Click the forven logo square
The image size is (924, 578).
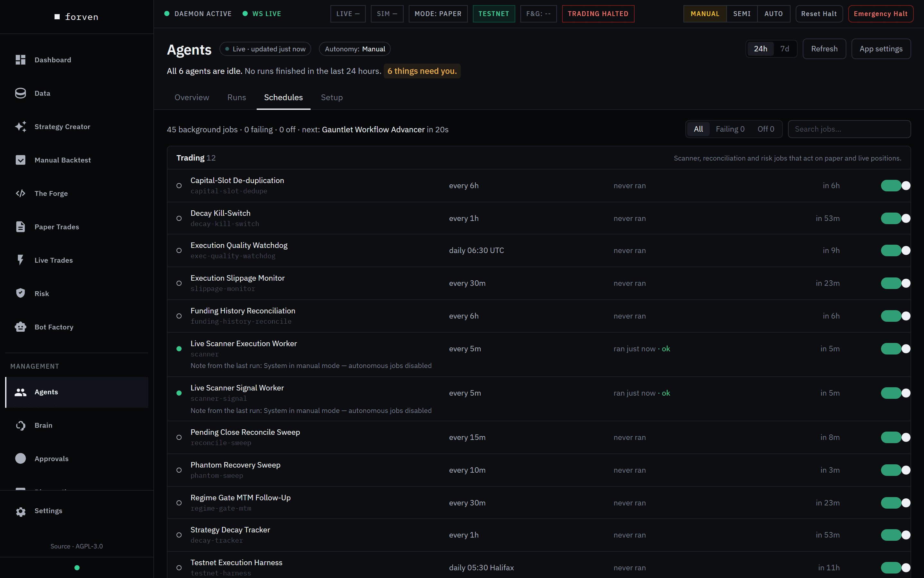coord(57,17)
